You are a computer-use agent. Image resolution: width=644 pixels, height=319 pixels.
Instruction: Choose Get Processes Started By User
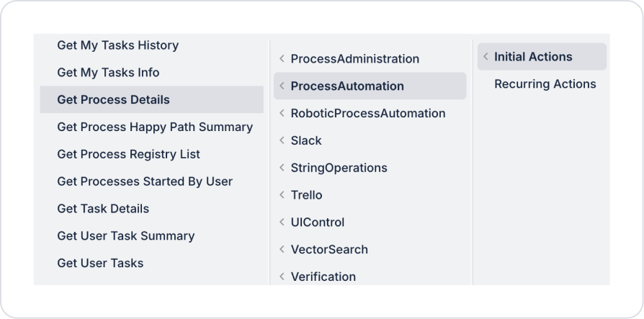[x=145, y=181]
